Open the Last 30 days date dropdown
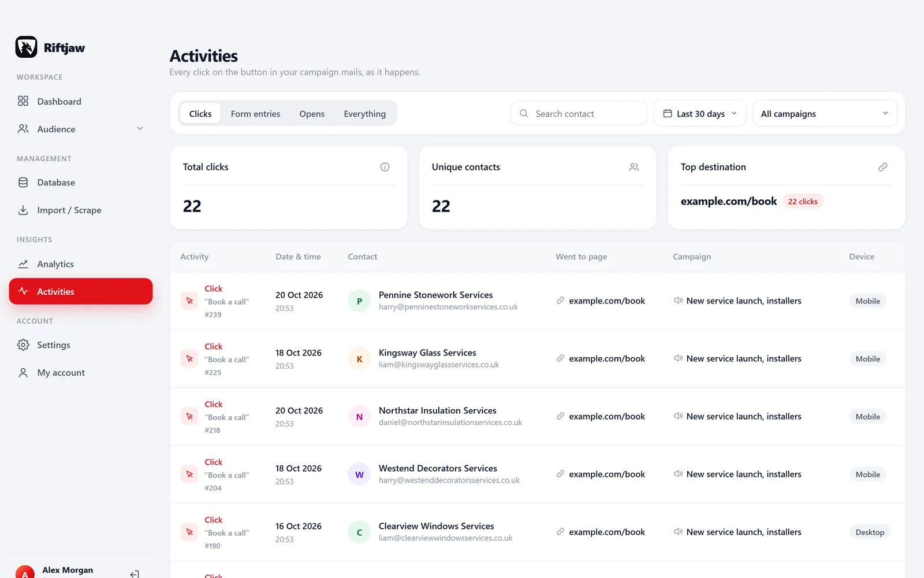 [x=700, y=113]
